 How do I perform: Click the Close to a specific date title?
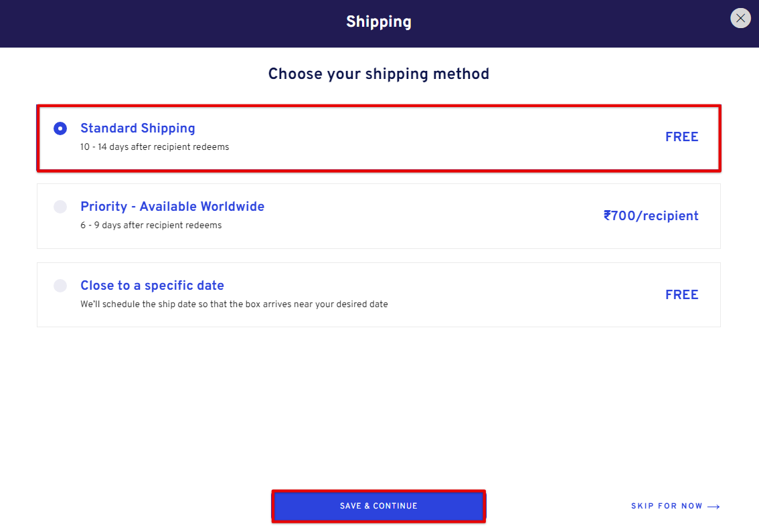pos(152,286)
